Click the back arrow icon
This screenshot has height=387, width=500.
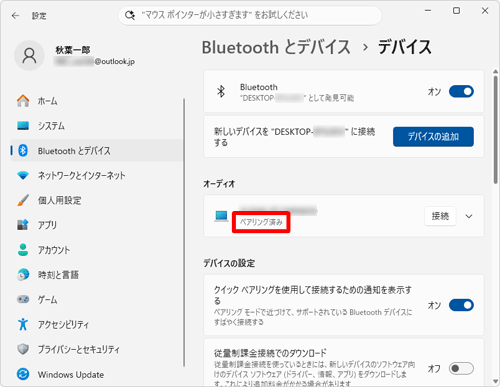(x=15, y=16)
